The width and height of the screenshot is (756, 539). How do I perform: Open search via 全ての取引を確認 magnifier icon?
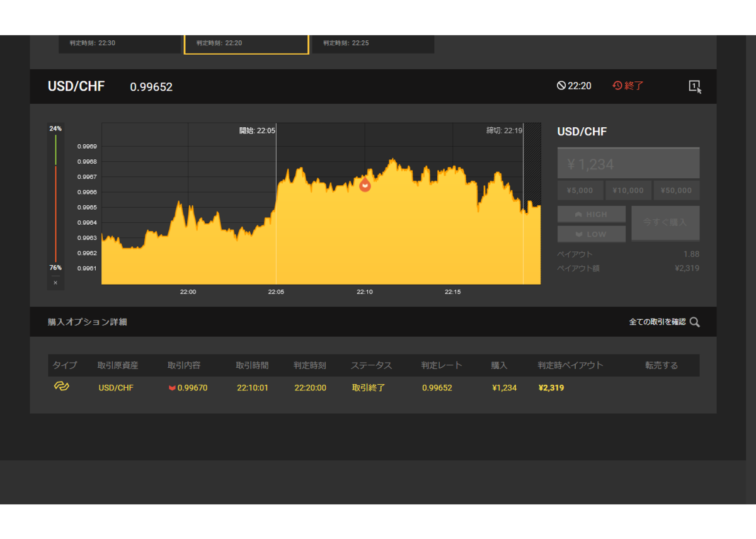pyautogui.click(x=695, y=322)
